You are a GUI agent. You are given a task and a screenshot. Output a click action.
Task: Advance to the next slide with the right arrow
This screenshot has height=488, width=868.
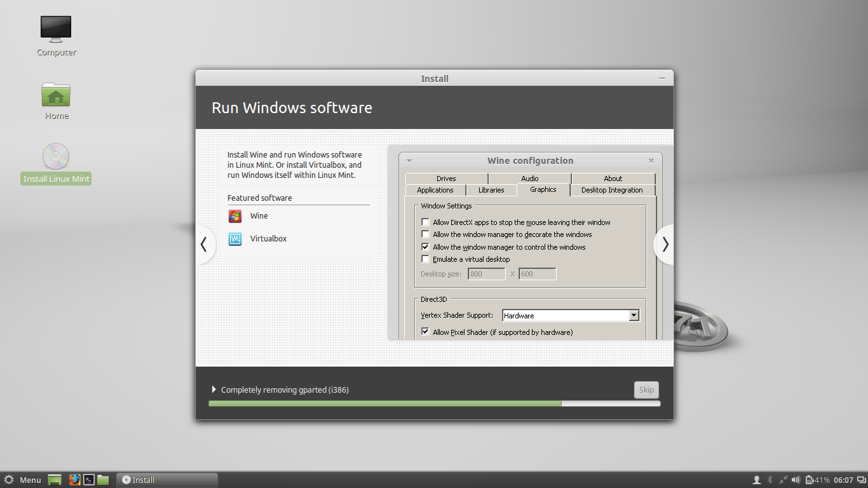[665, 244]
